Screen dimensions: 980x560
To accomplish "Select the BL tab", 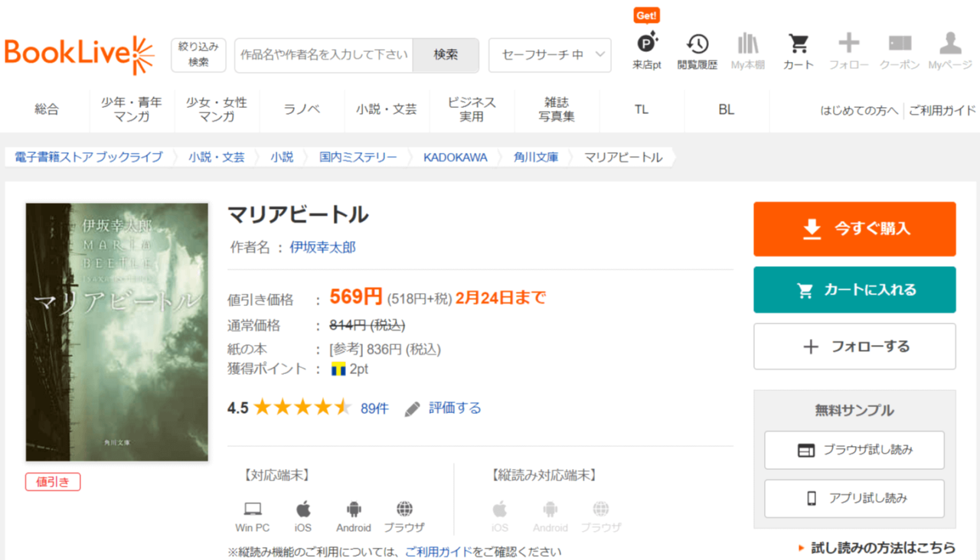I will click(727, 109).
